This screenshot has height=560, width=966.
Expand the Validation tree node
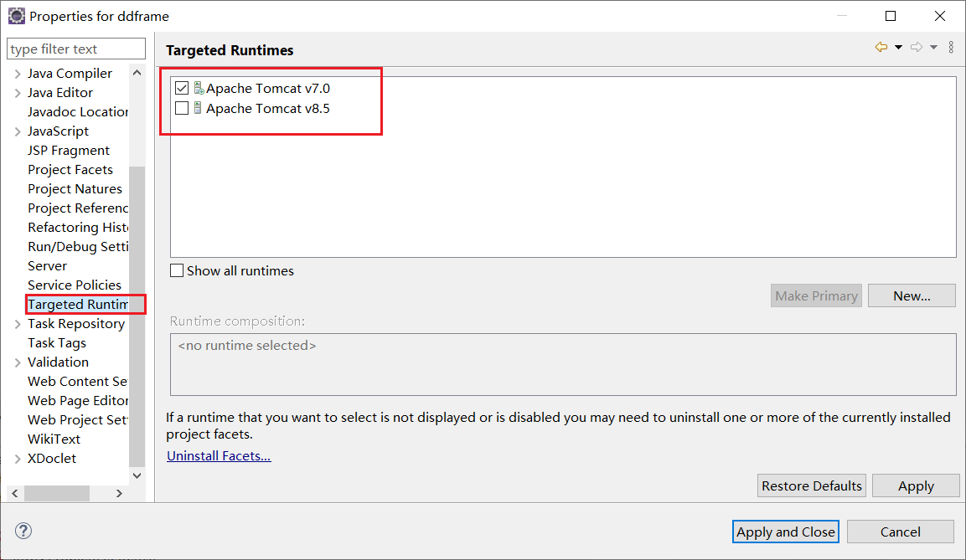click(x=18, y=362)
